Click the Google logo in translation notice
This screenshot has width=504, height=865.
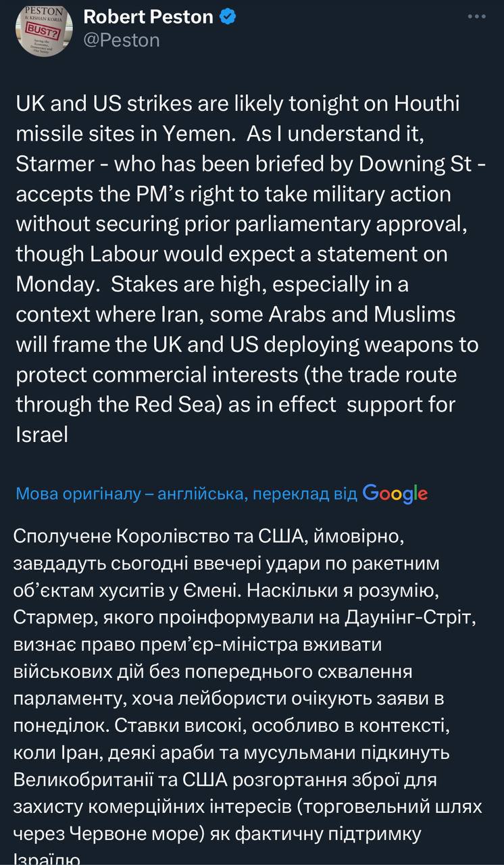pos(395,493)
